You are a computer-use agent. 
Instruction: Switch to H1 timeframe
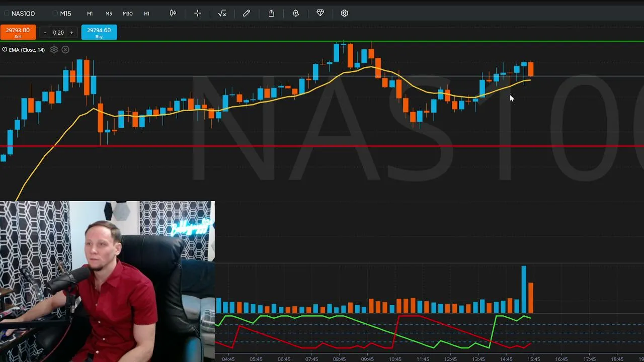click(147, 14)
